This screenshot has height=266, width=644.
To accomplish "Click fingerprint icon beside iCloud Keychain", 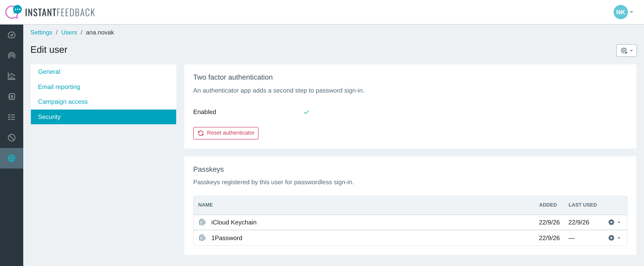I will [x=202, y=222].
